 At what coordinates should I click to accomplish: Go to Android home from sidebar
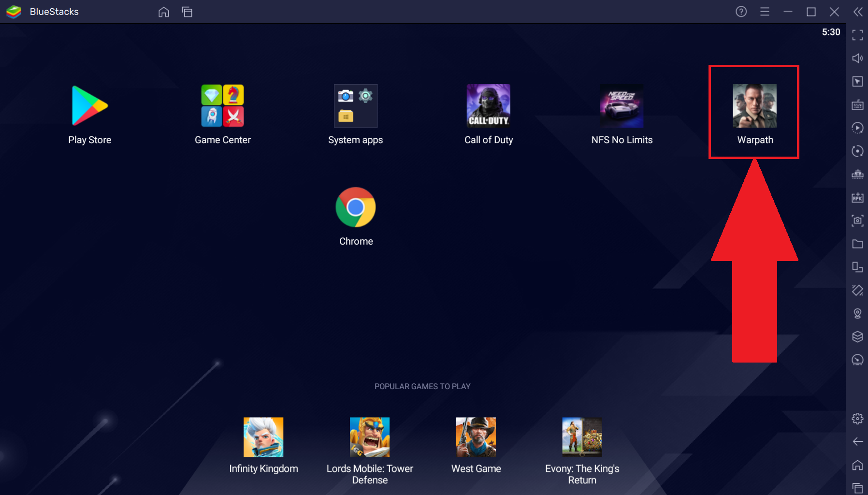pos(857,465)
